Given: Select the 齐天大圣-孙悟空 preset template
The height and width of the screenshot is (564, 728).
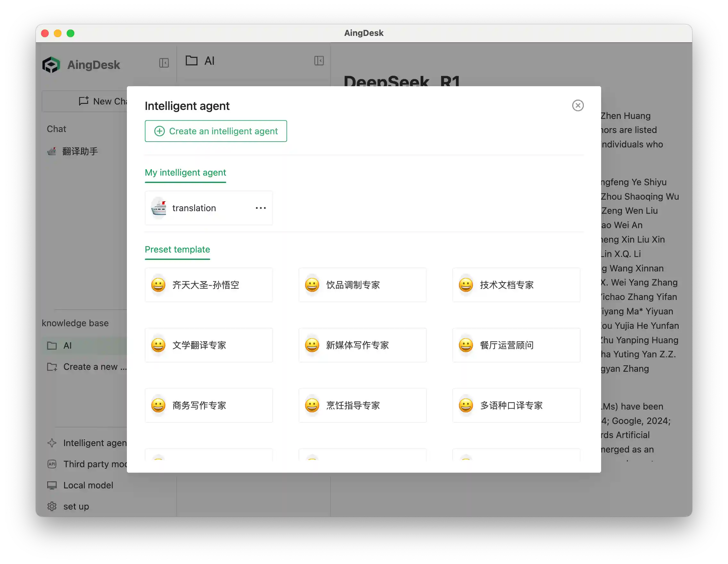Looking at the screenshot, I should point(209,285).
